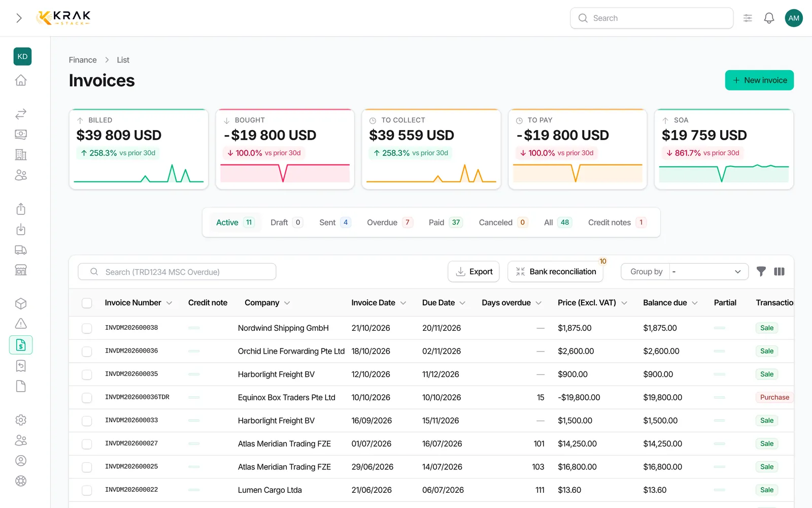Click the top Search field
This screenshot has height=508, width=812.
652,18
